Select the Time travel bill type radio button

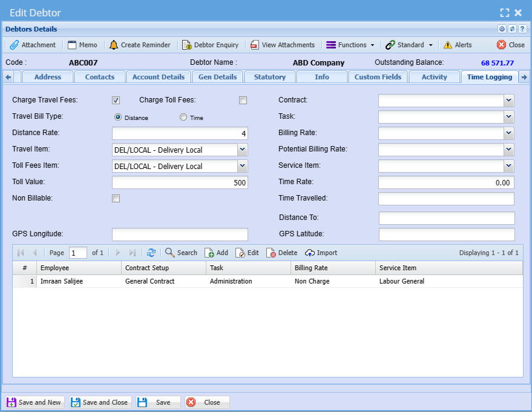point(183,118)
